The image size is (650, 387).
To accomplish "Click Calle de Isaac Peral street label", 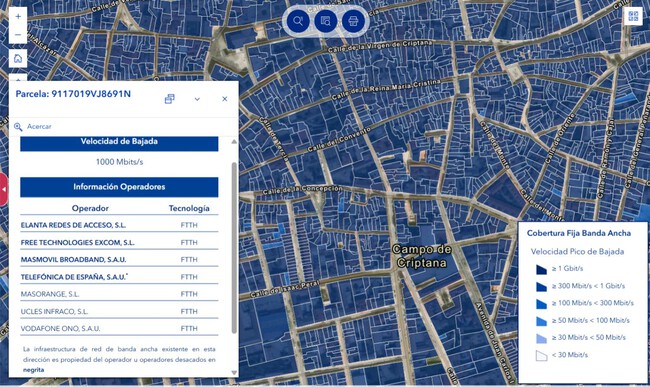I will point(285,289).
